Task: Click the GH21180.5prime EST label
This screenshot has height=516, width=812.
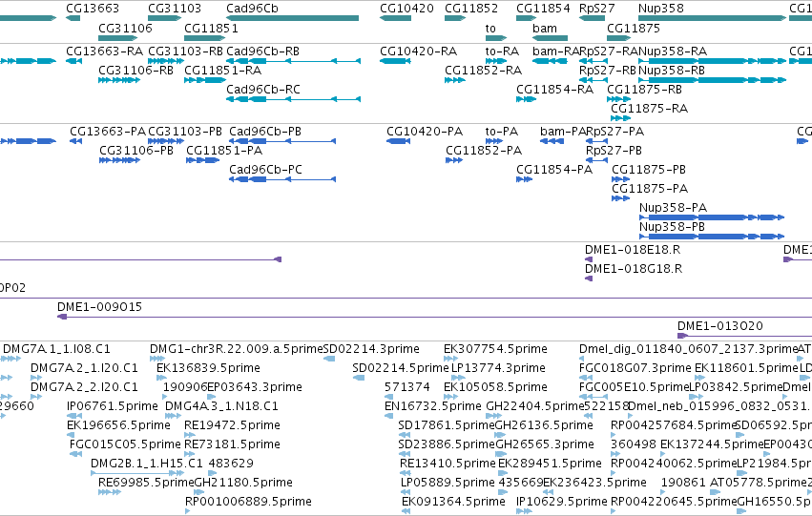Action: pos(243,483)
